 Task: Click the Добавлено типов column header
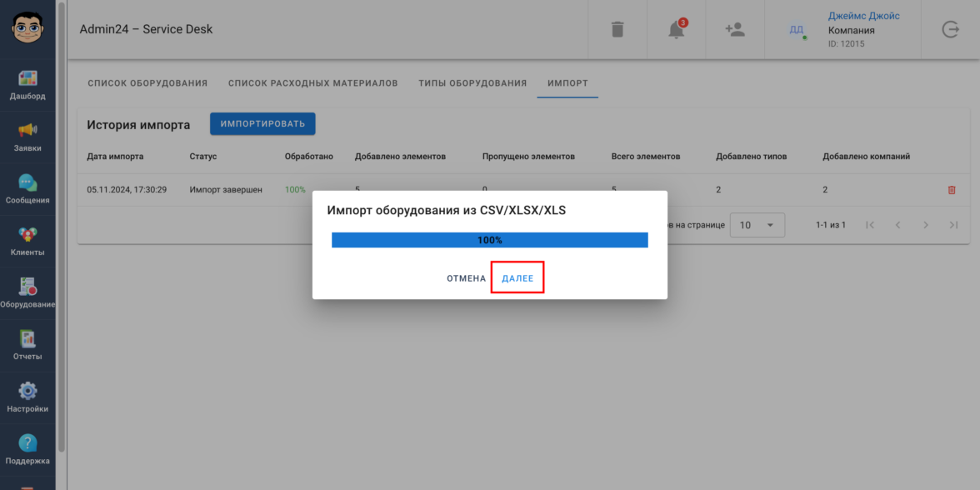(752, 157)
